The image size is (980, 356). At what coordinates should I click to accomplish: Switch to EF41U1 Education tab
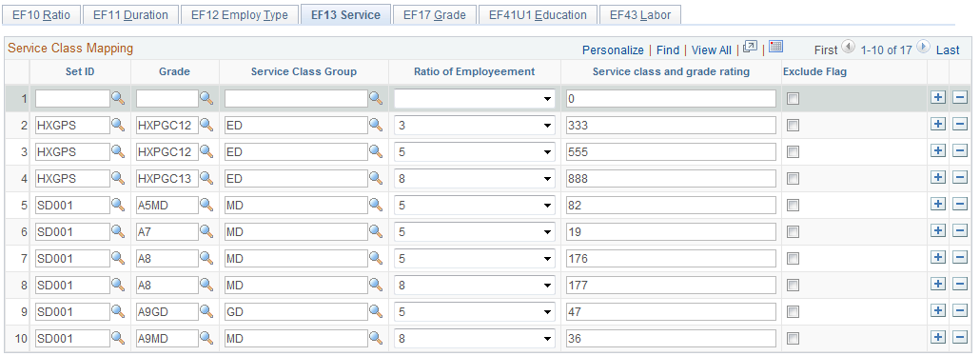click(x=538, y=14)
